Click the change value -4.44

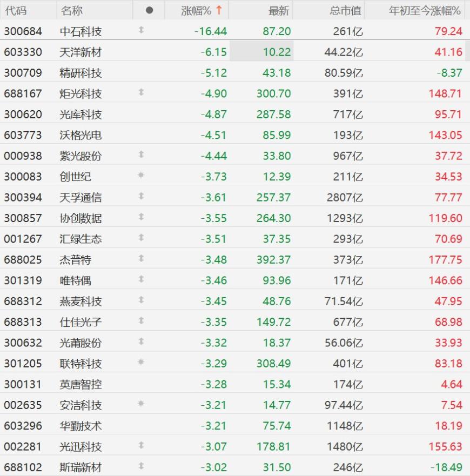pos(213,156)
